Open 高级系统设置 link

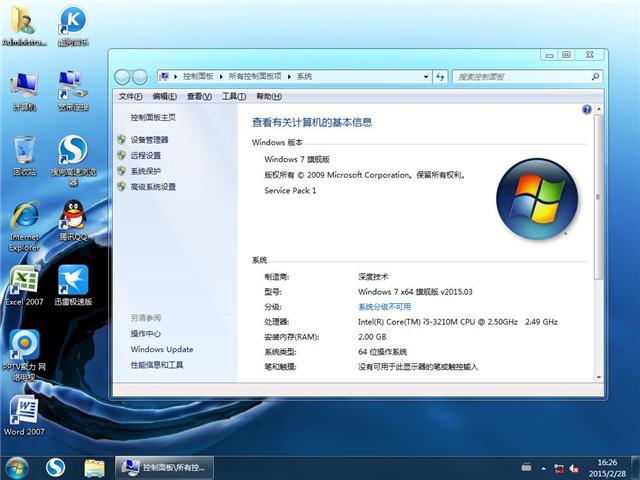153,187
